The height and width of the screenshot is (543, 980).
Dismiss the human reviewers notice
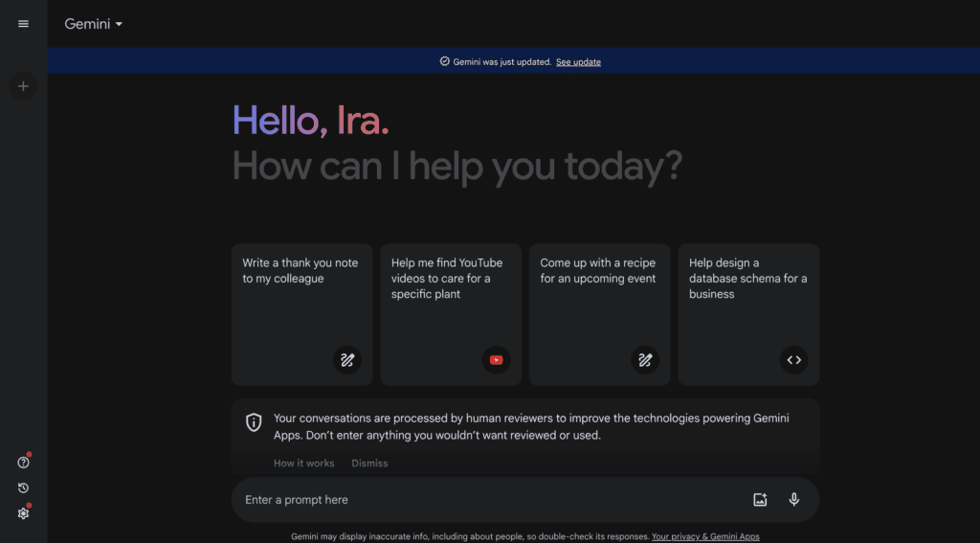(x=369, y=464)
